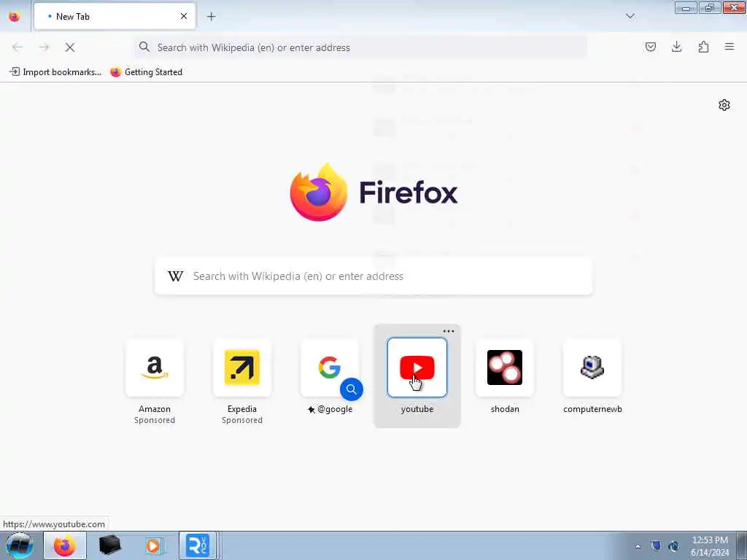Viewport: 747px width, 560px height.
Task: Open the Amazon sponsored shortcut tile
Action: click(x=155, y=368)
